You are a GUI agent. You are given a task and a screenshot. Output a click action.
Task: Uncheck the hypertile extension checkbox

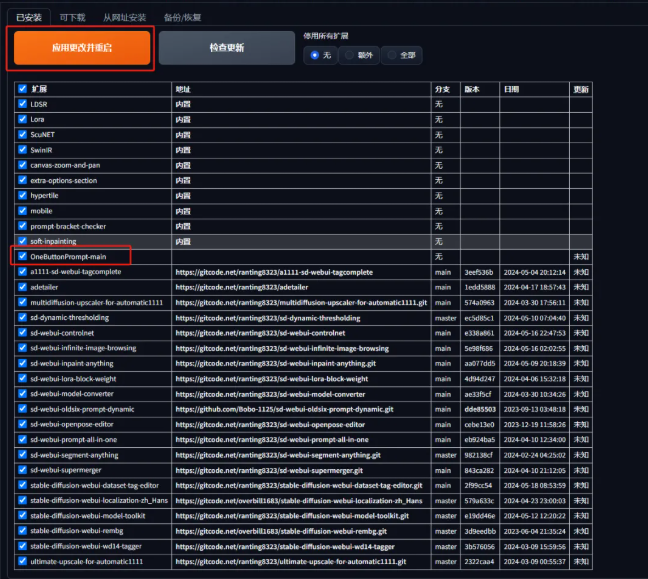(22, 195)
